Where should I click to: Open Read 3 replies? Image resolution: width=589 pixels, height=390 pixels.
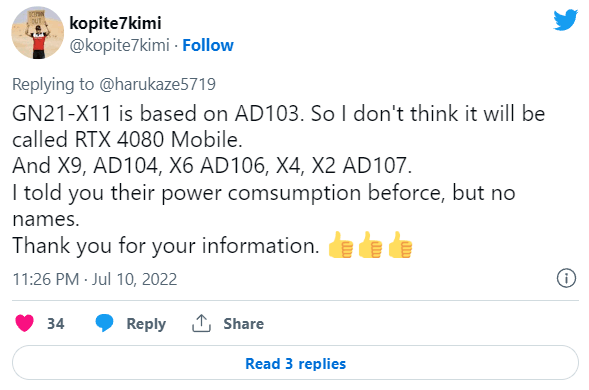pyautogui.click(x=295, y=363)
